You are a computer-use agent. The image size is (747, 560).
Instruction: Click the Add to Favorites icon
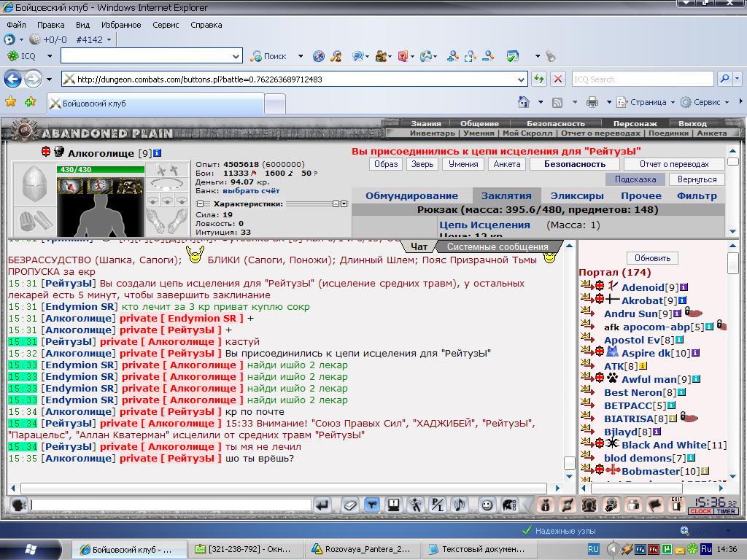pos(31,101)
